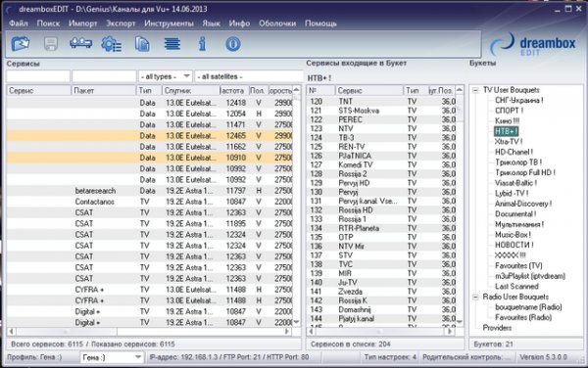Open the FTP transfer receiver icon
Viewport: 588px width, 368px height.
point(81,43)
